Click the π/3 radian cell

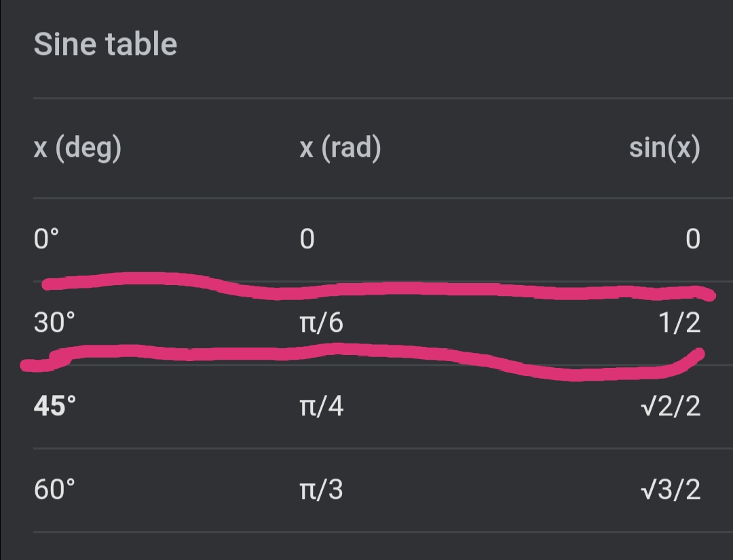point(321,489)
